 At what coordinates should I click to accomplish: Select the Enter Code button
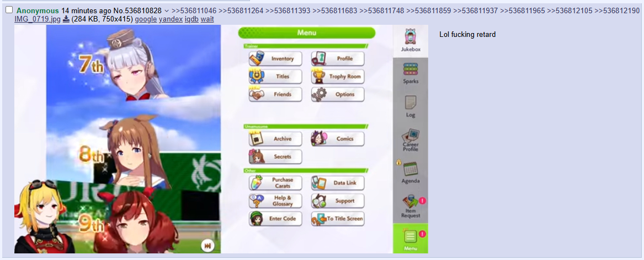(x=275, y=219)
